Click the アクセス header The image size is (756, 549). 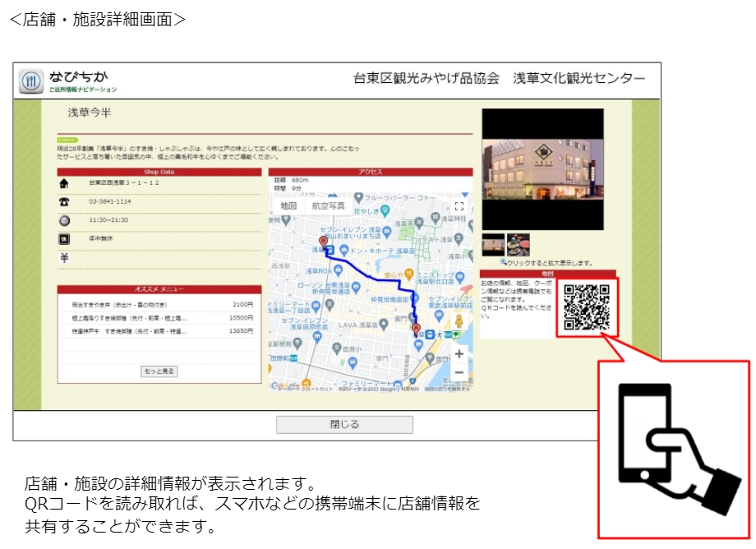point(371,172)
